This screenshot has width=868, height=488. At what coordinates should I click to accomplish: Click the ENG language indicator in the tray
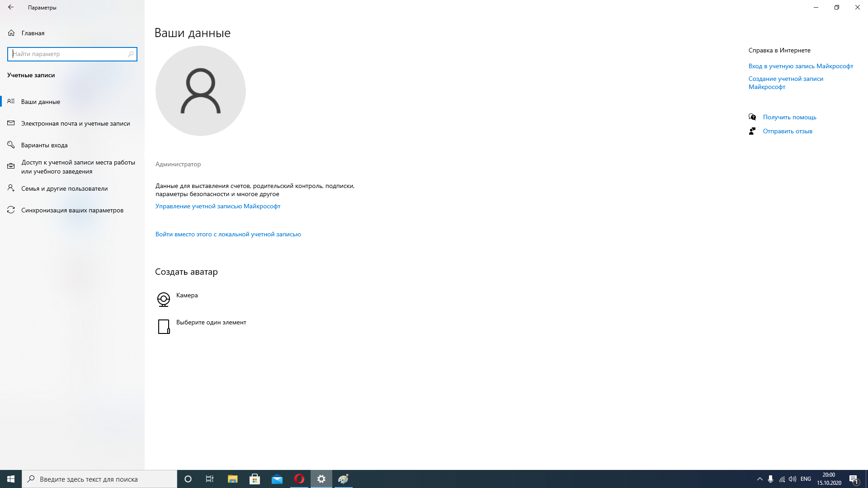pyautogui.click(x=806, y=479)
